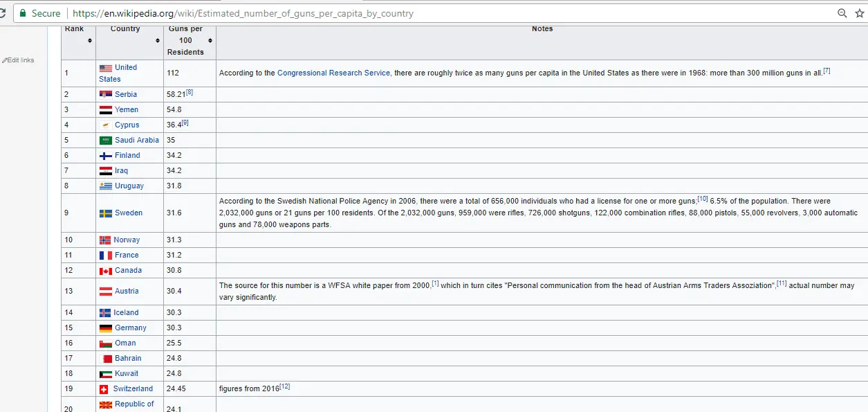Click the Saudi Arabia flag icon

(105, 141)
